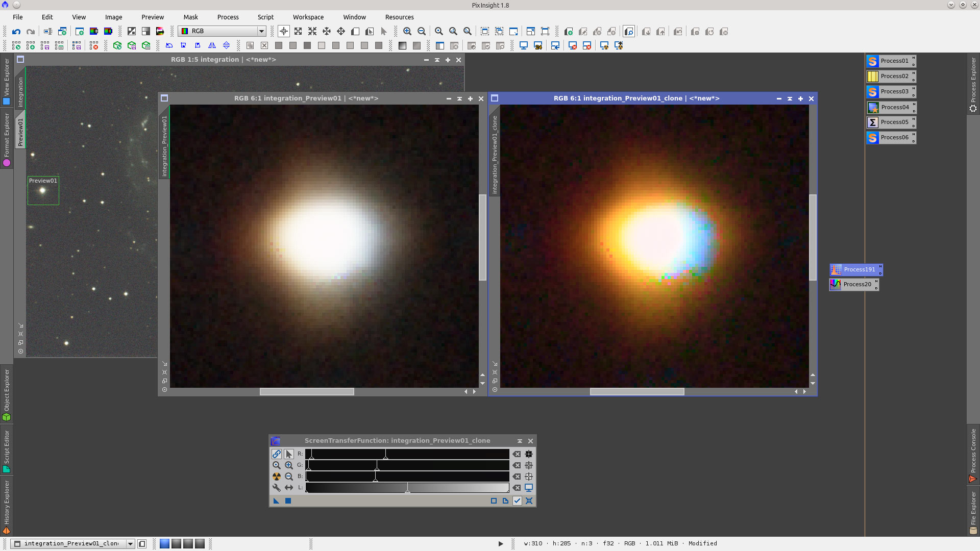Click the Undo arrow in toolbar
This screenshot has width=980, height=551.
click(16, 32)
